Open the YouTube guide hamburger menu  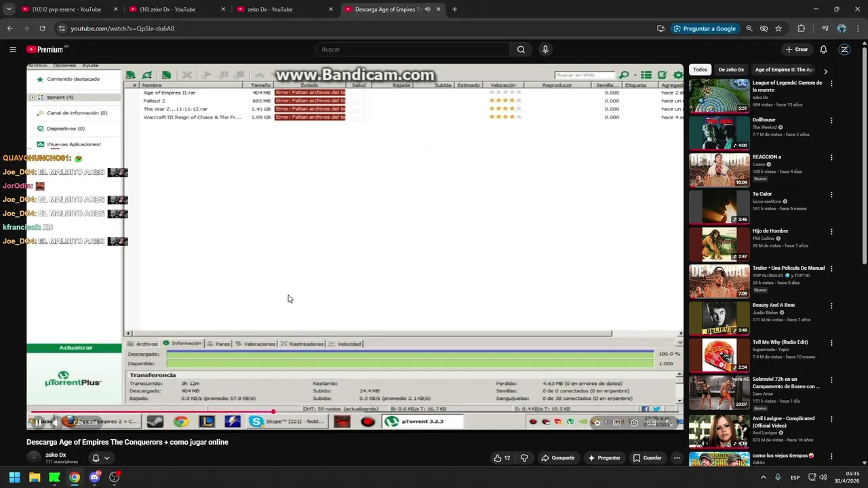12,49
